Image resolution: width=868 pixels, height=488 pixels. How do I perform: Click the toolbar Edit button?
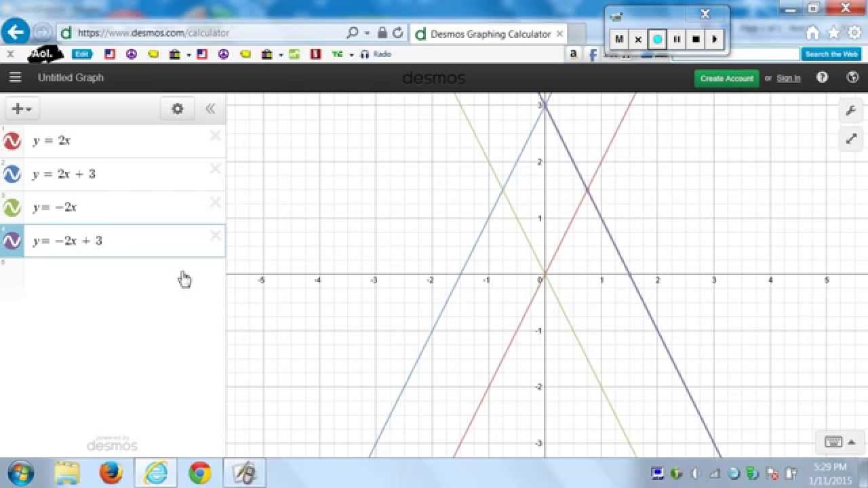tap(82, 54)
